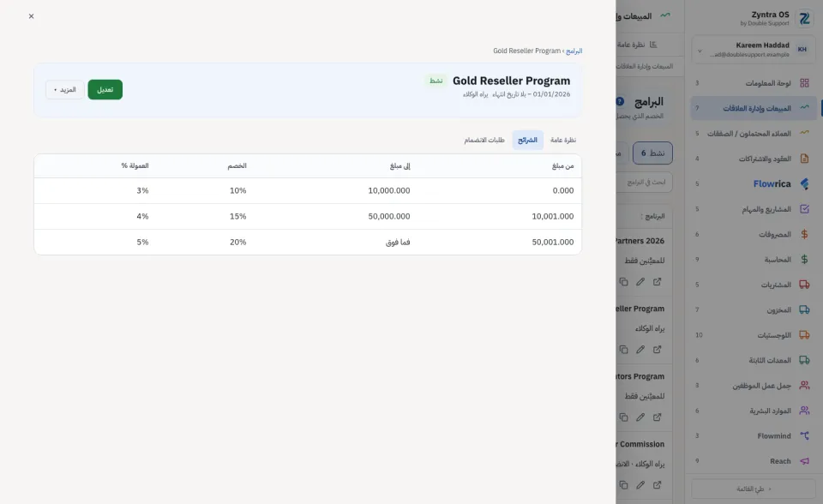Click the ابحث في البرامج search field
Screen dimensions: 823x504
tap(644, 183)
